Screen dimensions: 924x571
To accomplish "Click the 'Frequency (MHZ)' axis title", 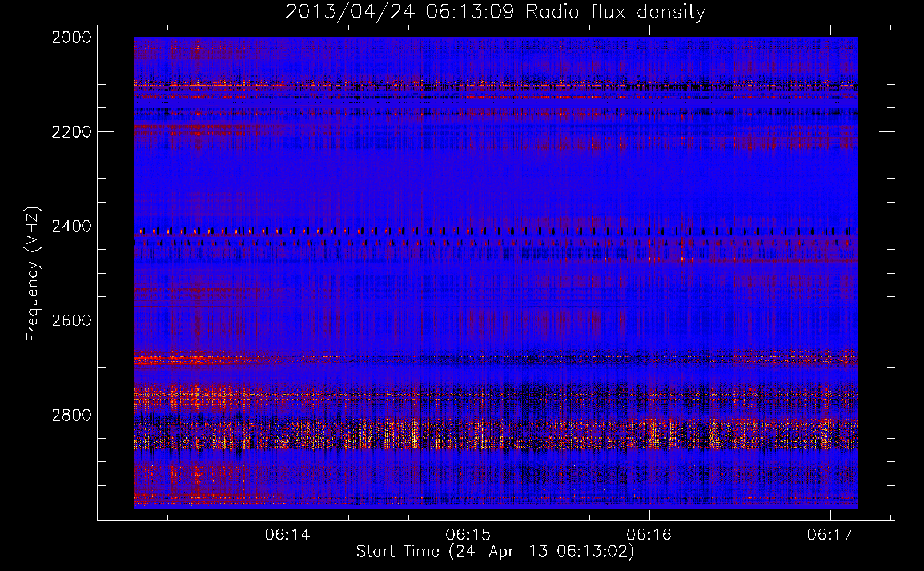I will click(33, 274).
